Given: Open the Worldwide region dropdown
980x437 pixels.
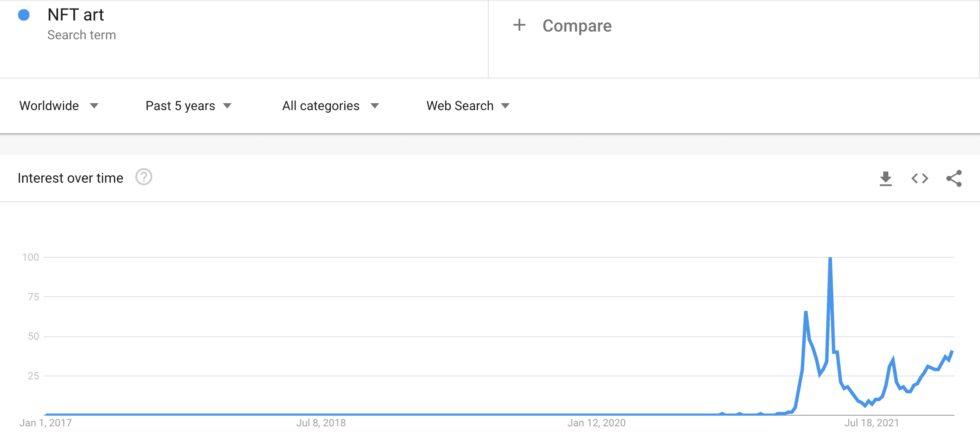Looking at the screenshot, I should pyautogui.click(x=59, y=106).
